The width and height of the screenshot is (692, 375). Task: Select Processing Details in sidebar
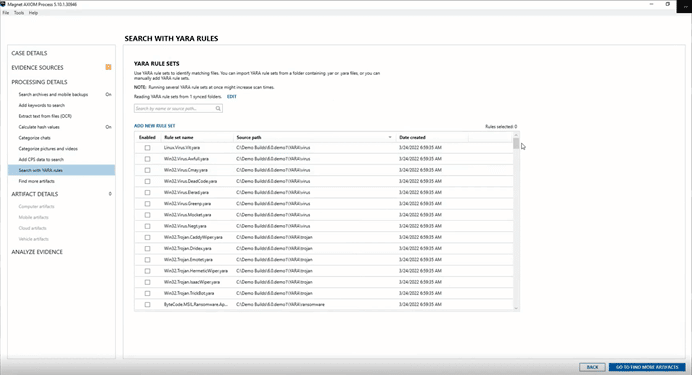(39, 82)
